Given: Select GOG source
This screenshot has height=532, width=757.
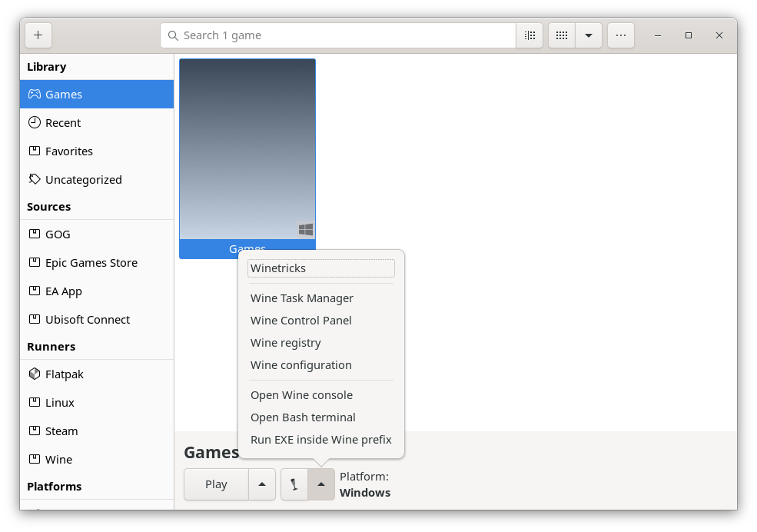Looking at the screenshot, I should tap(97, 234).
